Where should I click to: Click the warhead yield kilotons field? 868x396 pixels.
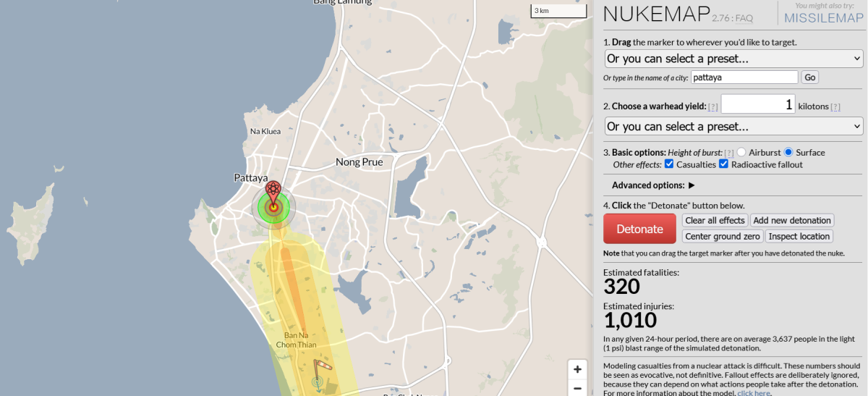coord(758,104)
